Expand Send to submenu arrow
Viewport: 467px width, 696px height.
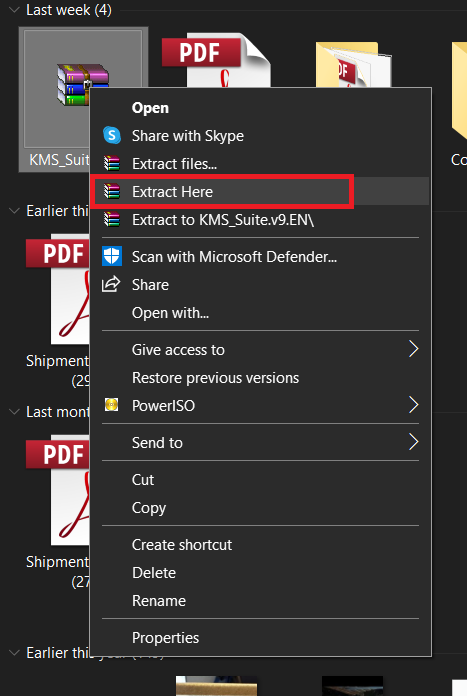point(413,442)
